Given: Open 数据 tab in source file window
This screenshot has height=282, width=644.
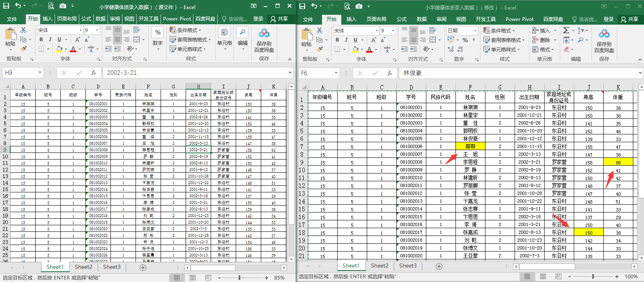Looking at the screenshot, I should tap(101, 19).
